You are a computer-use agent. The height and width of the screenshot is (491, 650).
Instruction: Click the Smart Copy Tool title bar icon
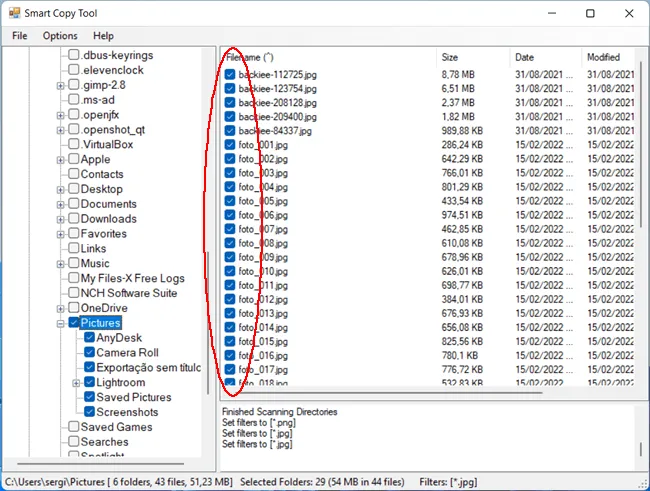[14, 13]
